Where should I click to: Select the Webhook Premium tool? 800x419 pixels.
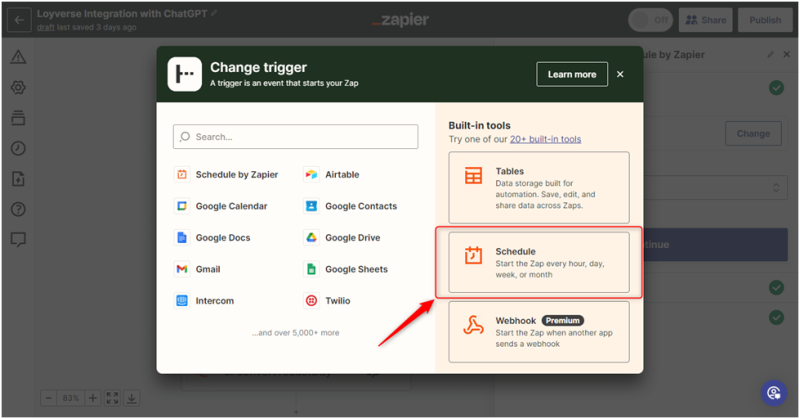pos(539,331)
